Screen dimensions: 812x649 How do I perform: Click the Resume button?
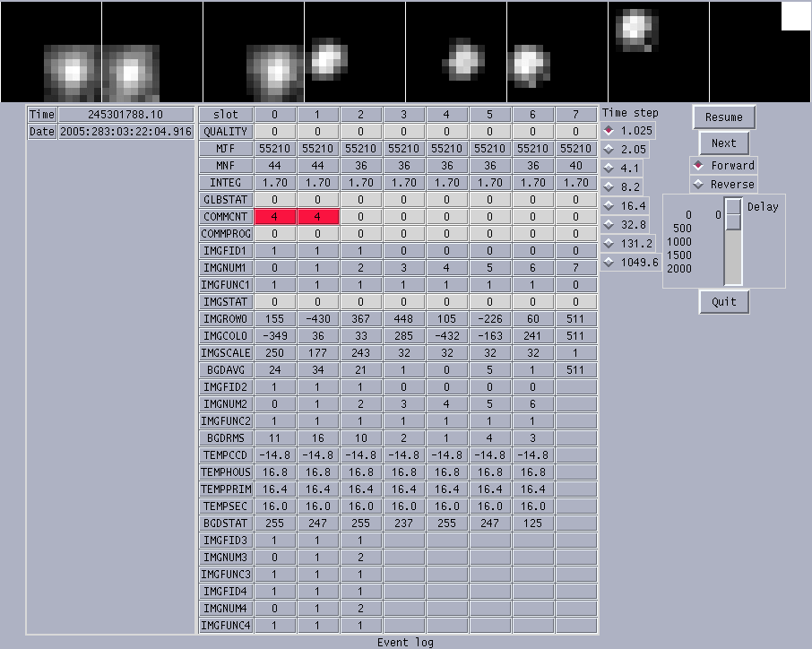[723, 117]
